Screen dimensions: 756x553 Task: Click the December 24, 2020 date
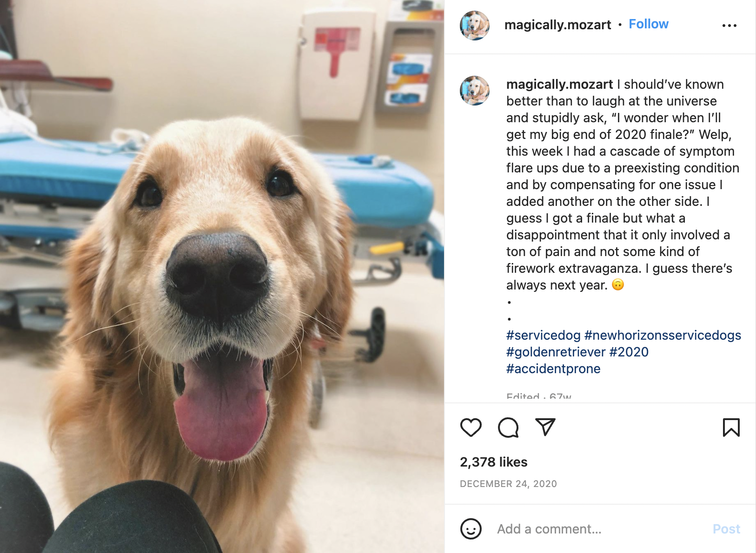pos(508,484)
